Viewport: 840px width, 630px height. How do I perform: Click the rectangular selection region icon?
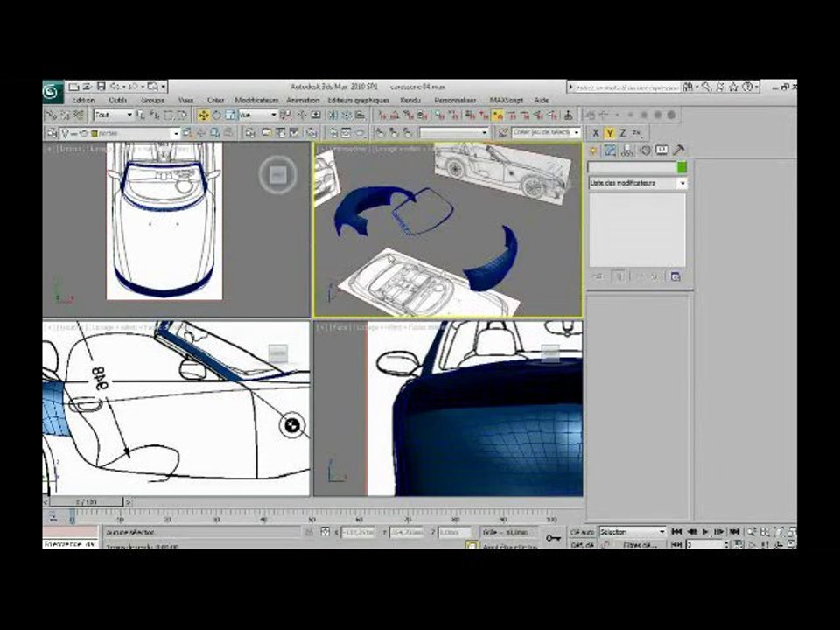(168, 115)
